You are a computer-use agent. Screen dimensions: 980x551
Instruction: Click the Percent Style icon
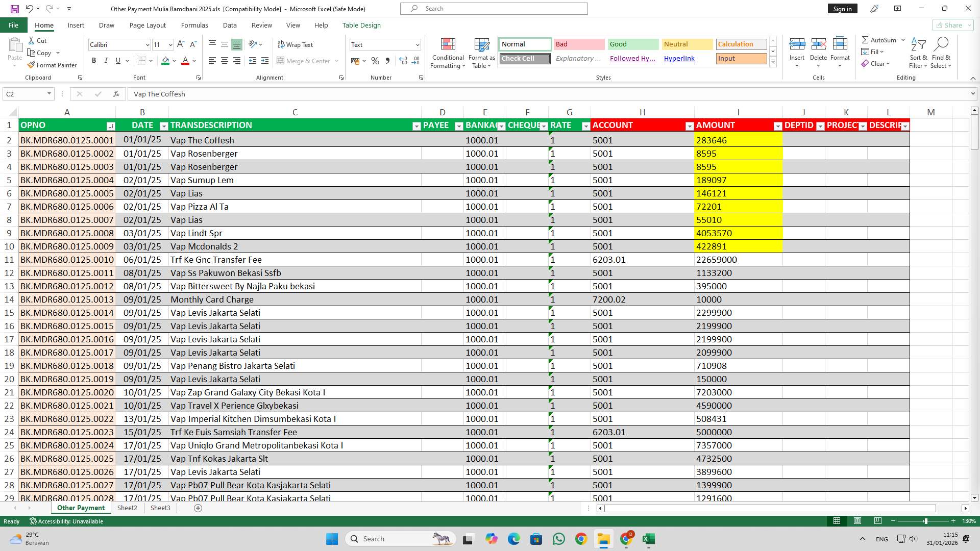pyautogui.click(x=375, y=61)
